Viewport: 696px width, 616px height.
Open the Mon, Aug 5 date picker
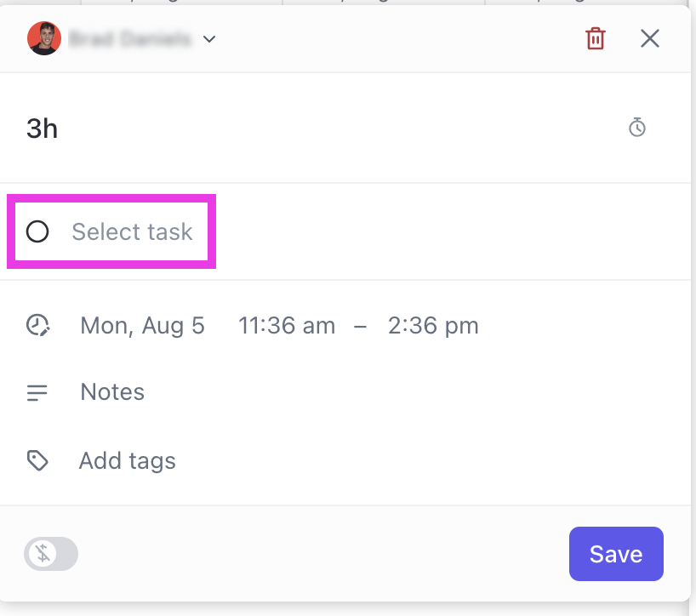tap(142, 325)
